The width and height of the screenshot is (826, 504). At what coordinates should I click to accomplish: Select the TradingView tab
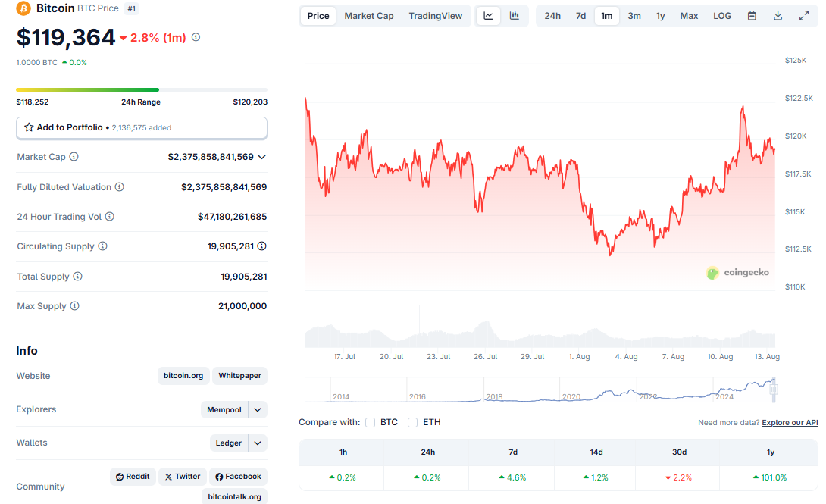click(x=436, y=16)
